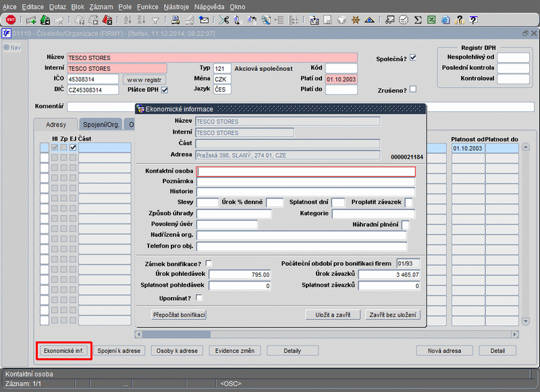Click the globe toolbar icon
The width and height of the screenshot is (540, 392).
pos(342,20)
